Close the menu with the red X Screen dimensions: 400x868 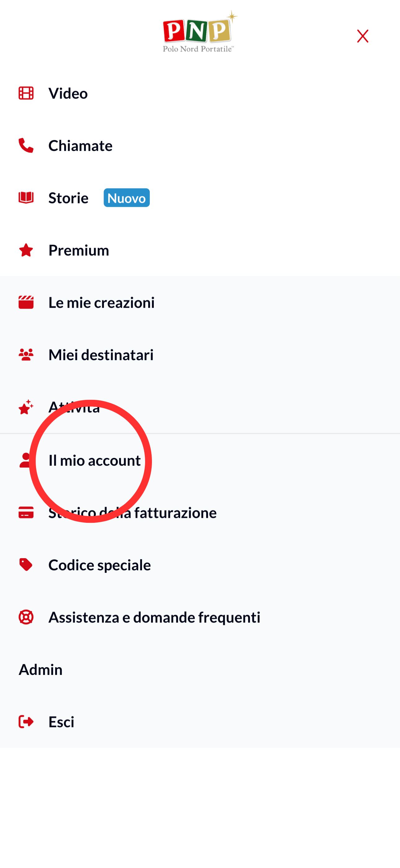point(362,36)
